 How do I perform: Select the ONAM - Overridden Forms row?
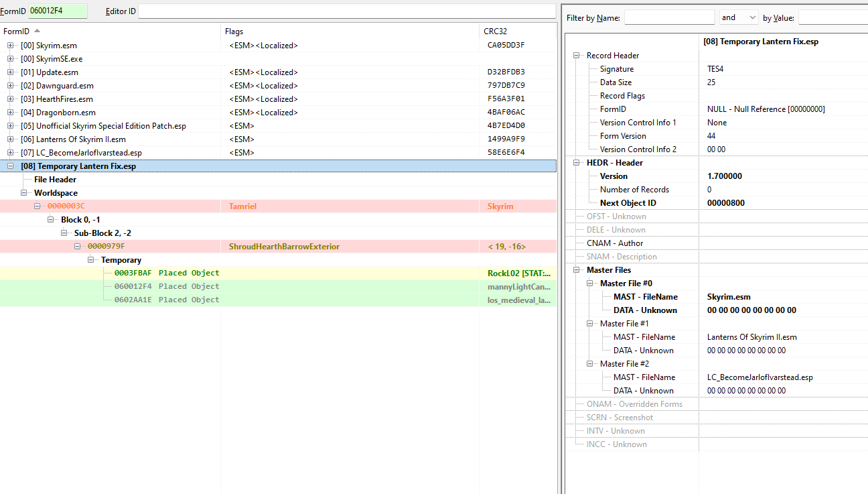(717, 404)
